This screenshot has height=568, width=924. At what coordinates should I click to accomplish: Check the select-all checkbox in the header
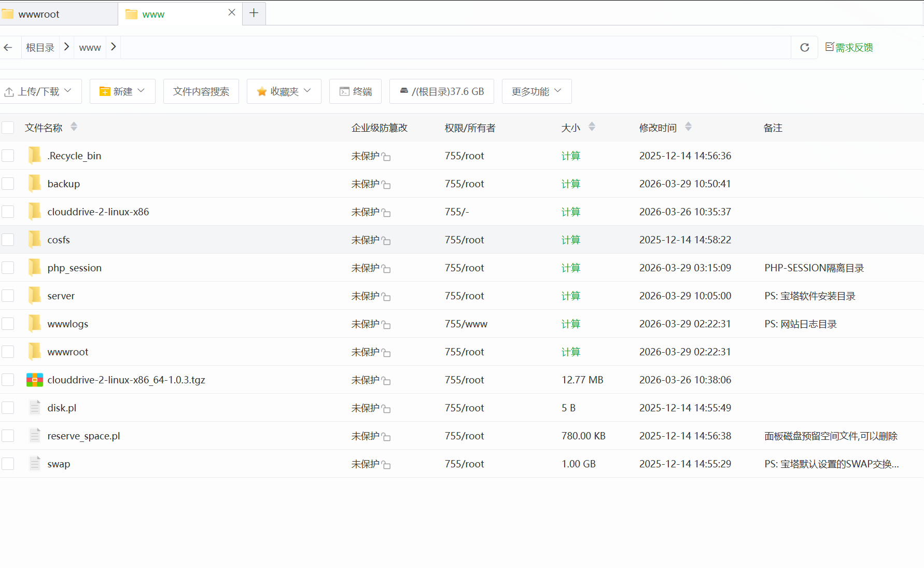coord(8,127)
